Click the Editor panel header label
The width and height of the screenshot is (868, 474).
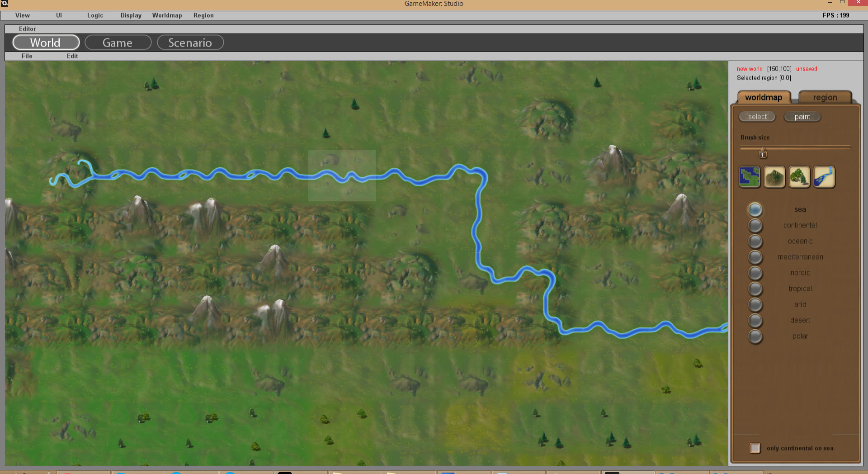(27, 29)
